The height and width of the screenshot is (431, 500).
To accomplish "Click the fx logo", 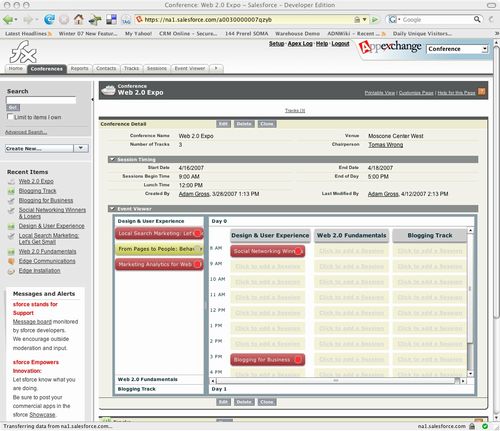I will [23, 52].
